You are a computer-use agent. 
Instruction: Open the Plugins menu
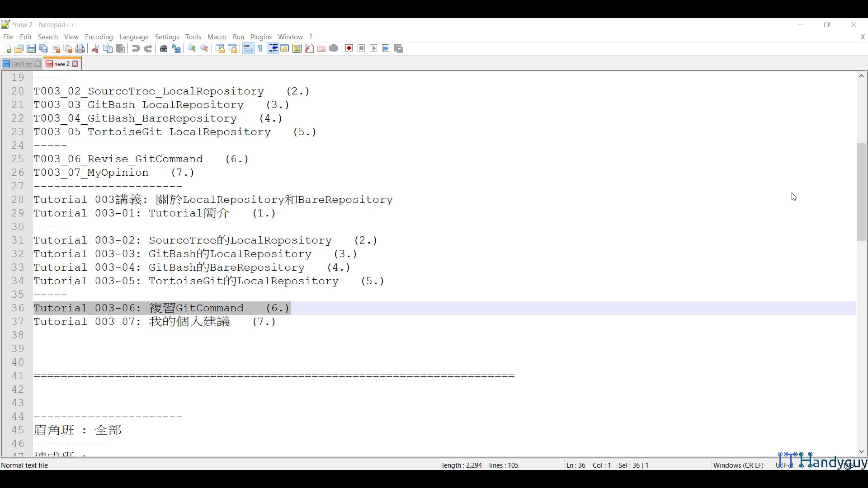tap(261, 37)
